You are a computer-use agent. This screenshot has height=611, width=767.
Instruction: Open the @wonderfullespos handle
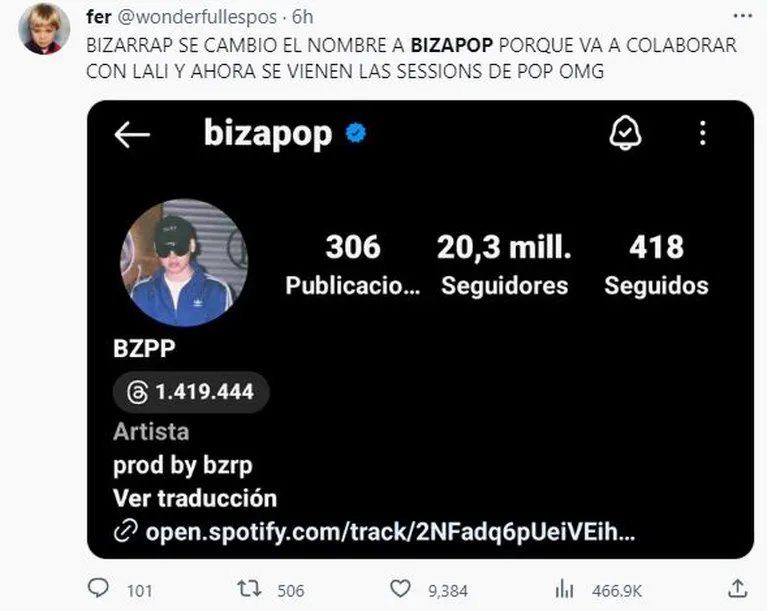tap(197, 17)
